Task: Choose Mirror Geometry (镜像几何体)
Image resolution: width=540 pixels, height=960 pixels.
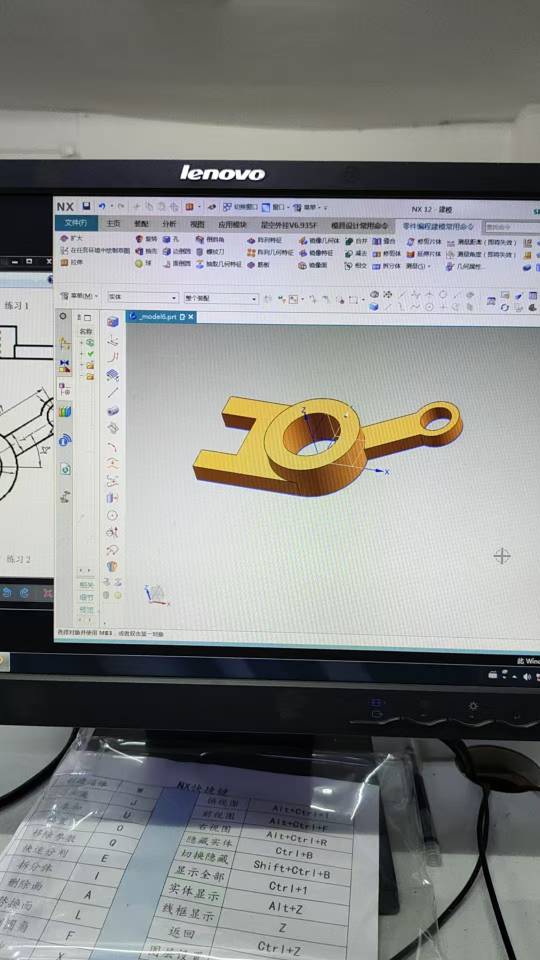Action: point(319,241)
